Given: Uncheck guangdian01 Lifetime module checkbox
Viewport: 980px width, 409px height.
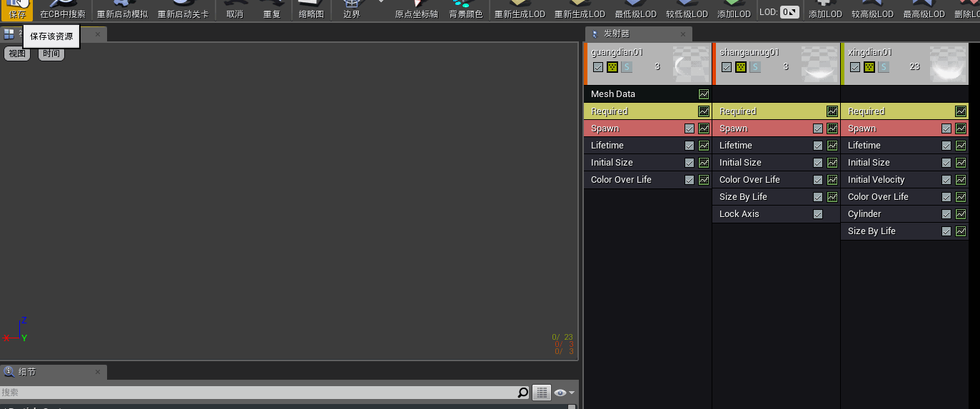Looking at the screenshot, I should pos(689,146).
